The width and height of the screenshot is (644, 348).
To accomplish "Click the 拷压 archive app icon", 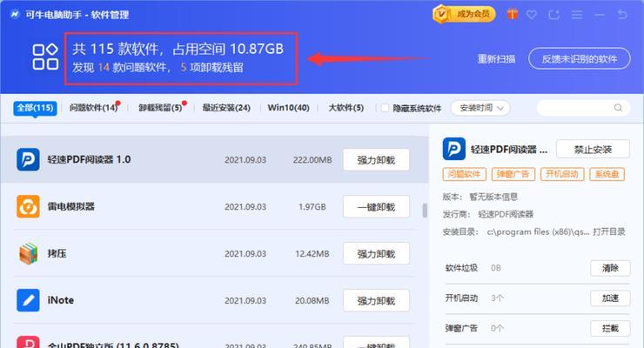I will (28, 253).
